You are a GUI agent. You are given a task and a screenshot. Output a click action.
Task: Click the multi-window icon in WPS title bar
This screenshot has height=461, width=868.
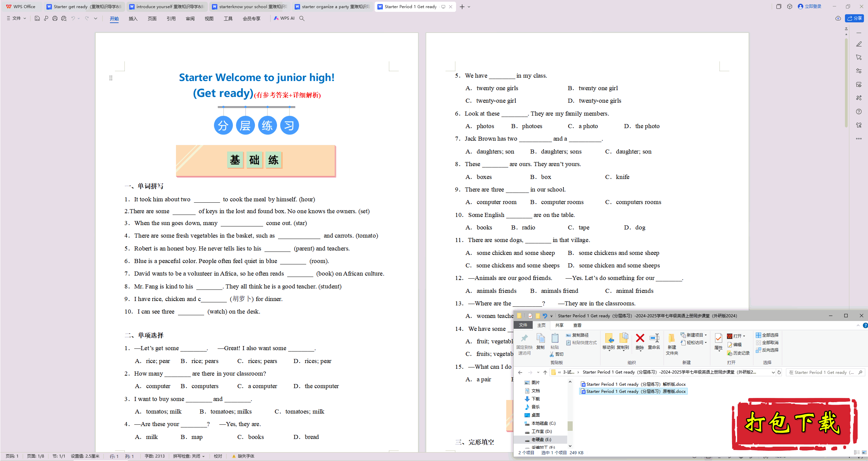778,6
